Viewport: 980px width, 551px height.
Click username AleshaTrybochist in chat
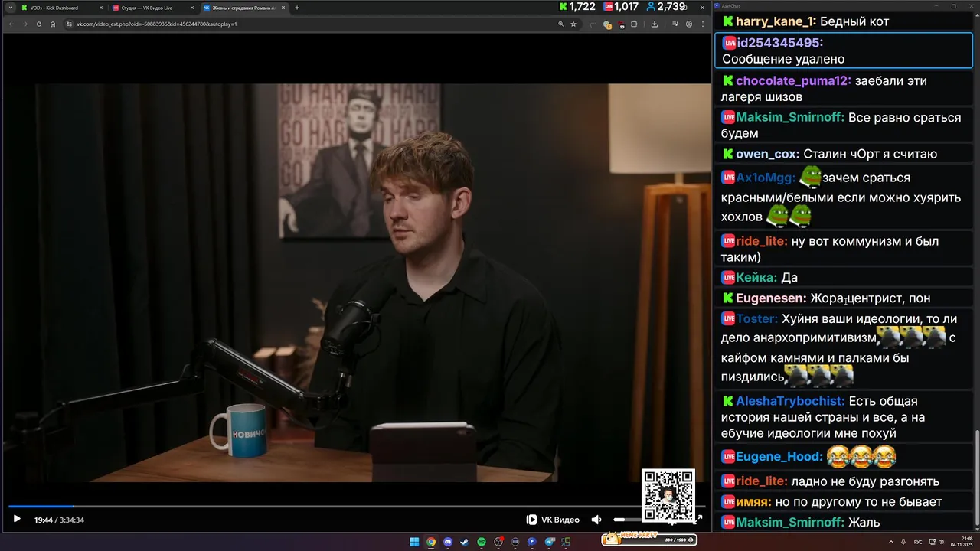coord(790,401)
